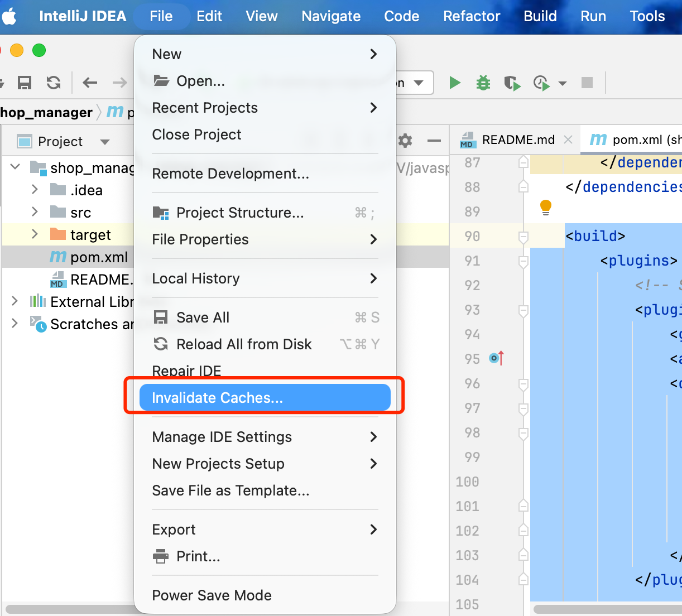This screenshot has height=616, width=682.
Task: Open the Refactor menu in menu bar
Action: [471, 16]
